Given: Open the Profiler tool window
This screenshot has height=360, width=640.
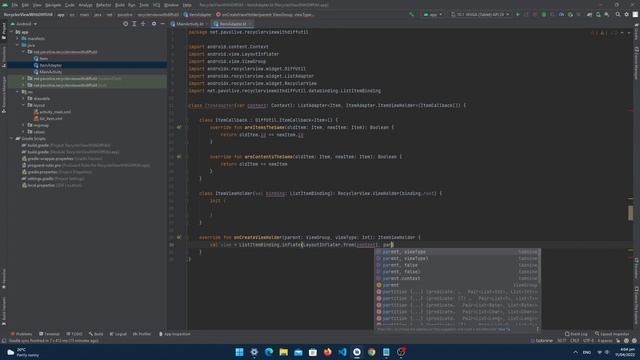Looking at the screenshot, I should [142, 334].
